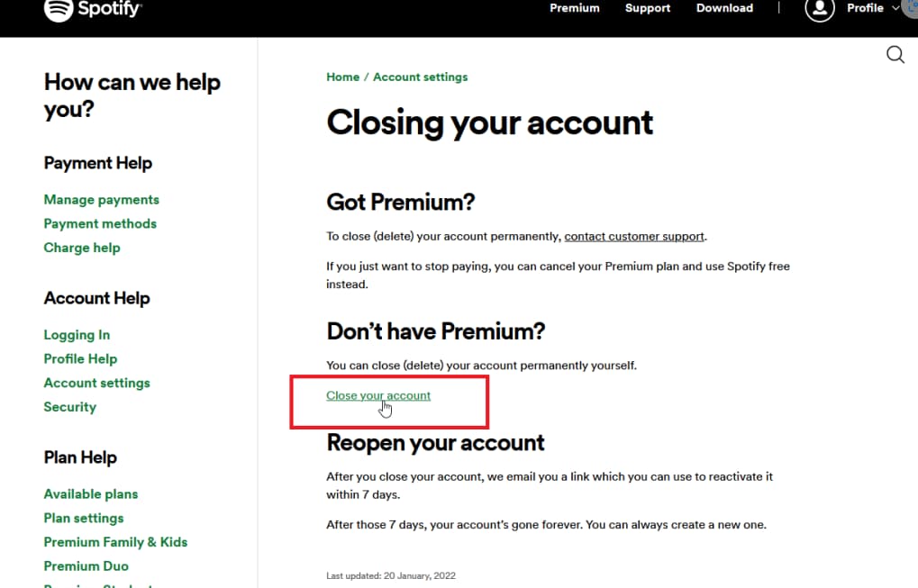
Task: Select Security under Account Help
Action: pos(69,407)
